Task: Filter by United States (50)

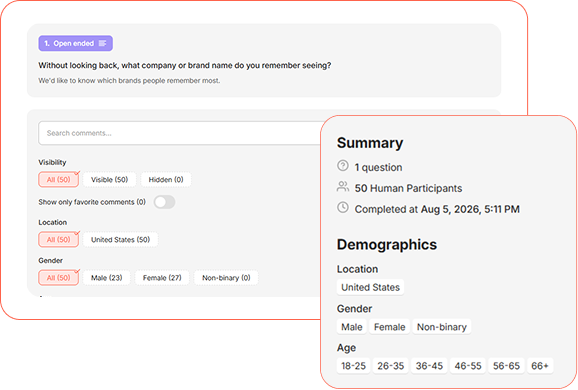Action: tap(121, 240)
